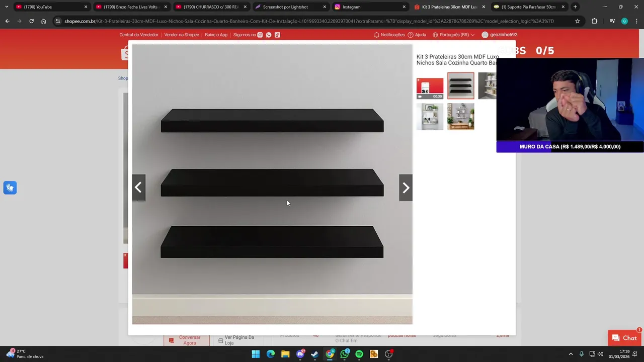Image resolution: width=644 pixels, height=362 pixels.
Task: Switch to the Bruxo Fecha Lives tab
Action: 131,7
